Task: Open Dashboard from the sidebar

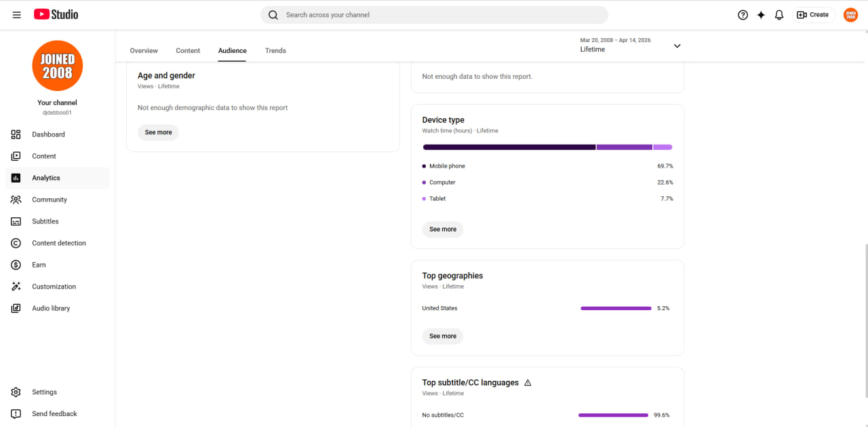Action: (x=57, y=134)
